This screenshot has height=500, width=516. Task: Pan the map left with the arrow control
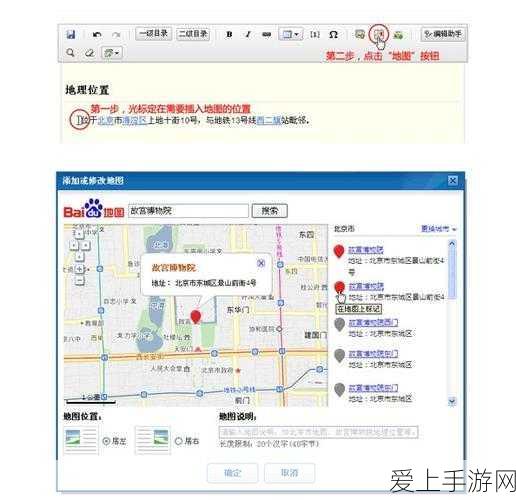(x=74, y=245)
